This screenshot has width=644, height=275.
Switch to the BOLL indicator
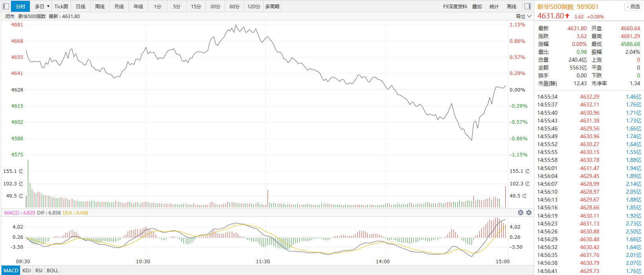(x=53, y=270)
